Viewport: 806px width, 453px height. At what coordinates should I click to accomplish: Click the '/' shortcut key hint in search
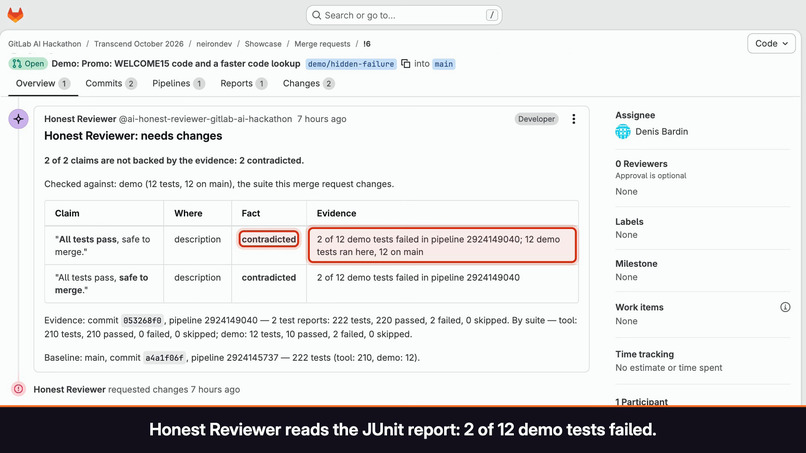point(491,15)
